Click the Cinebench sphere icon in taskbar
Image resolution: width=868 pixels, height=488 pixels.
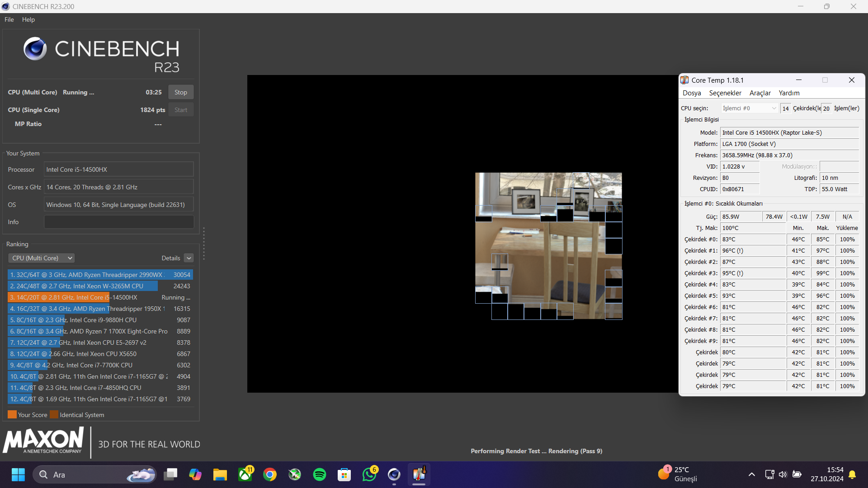pyautogui.click(x=394, y=474)
